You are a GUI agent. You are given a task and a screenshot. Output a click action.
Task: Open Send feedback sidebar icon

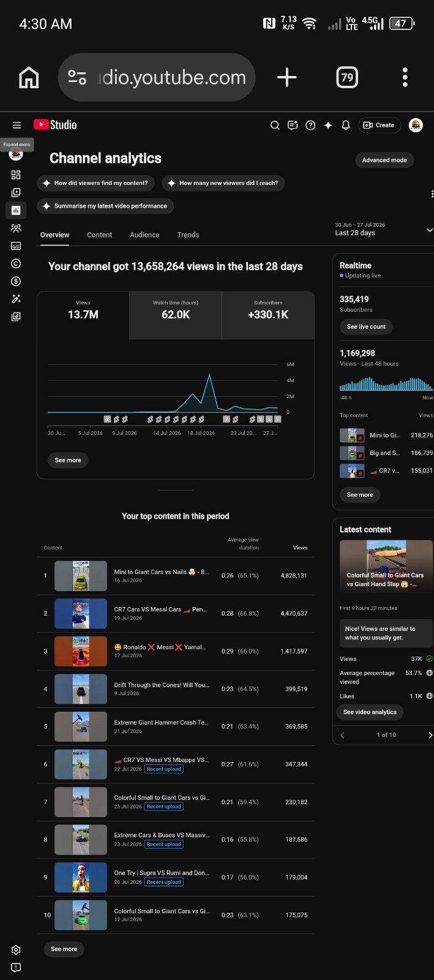[16, 967]
